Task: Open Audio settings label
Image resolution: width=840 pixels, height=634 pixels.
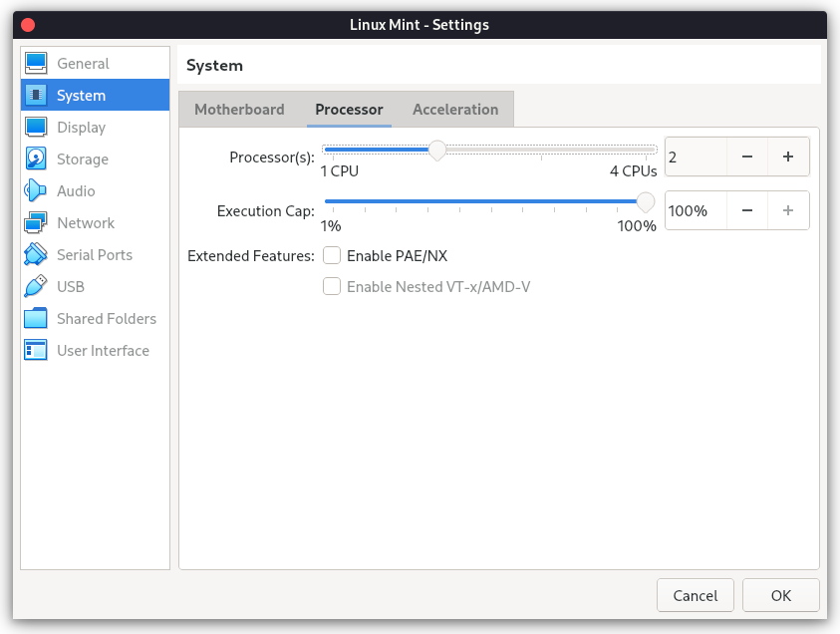Action: click(76, 190)
